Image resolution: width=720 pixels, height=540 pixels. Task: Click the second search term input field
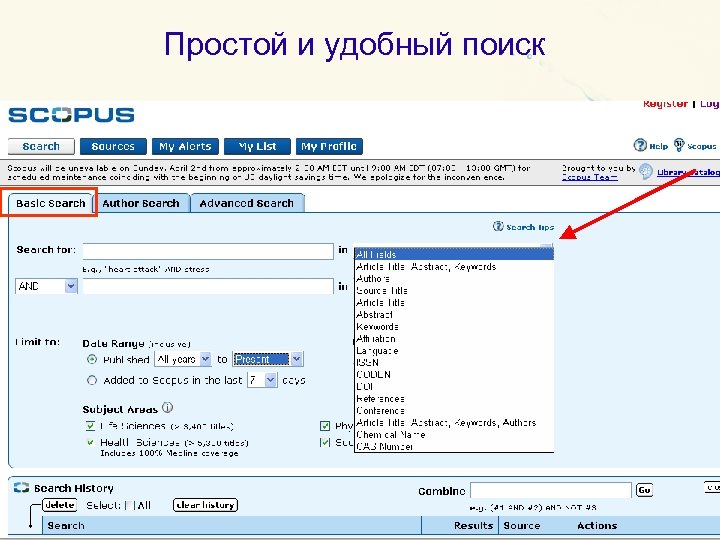click(x=208, y=286)
